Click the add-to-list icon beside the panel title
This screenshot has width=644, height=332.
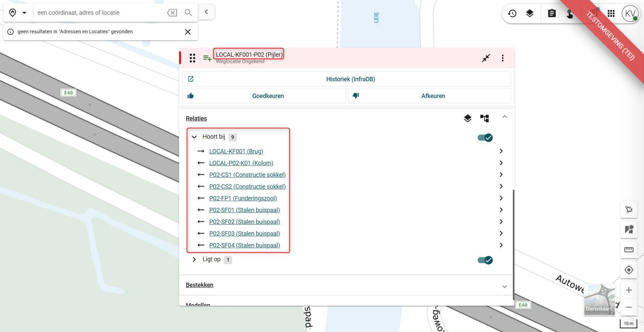tap(207, 58)
